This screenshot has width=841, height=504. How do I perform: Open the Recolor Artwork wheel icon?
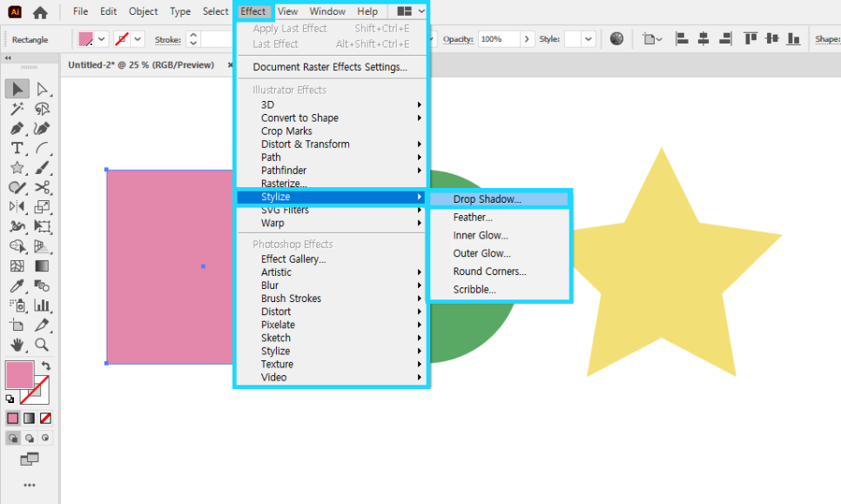click(616, 38)
